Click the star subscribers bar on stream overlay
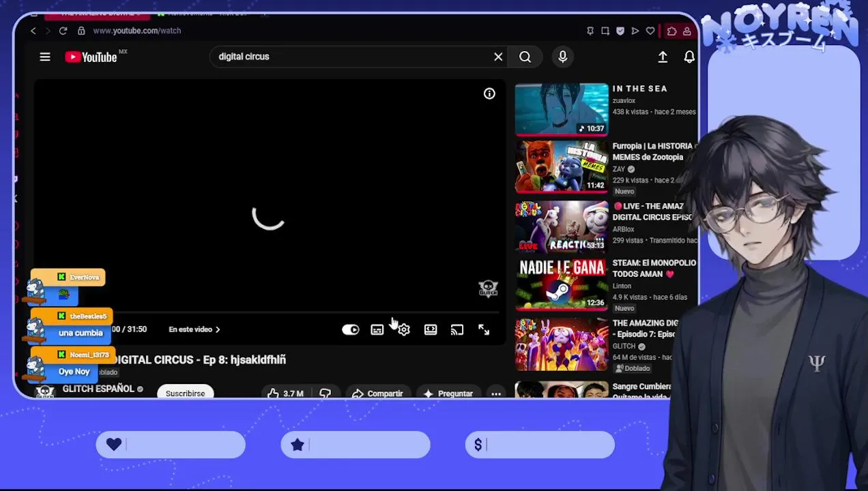The height and width of the screenshot is (491, 868). (356, 445)
